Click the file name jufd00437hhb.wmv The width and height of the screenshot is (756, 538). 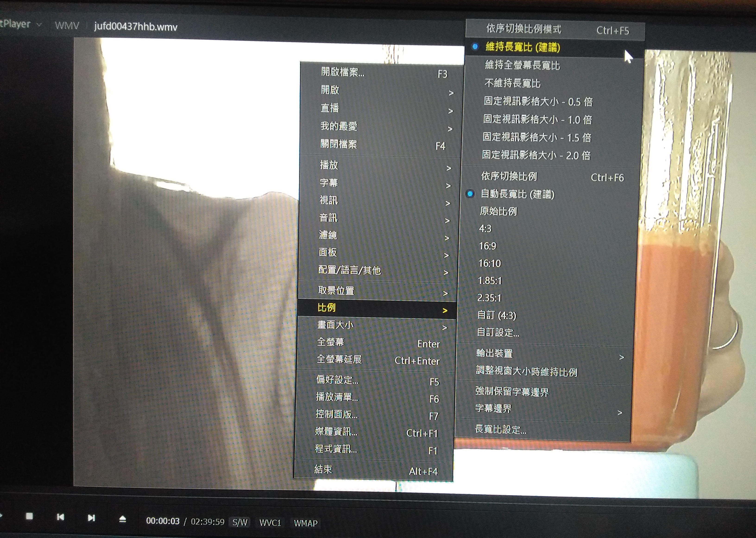[136, 26]
